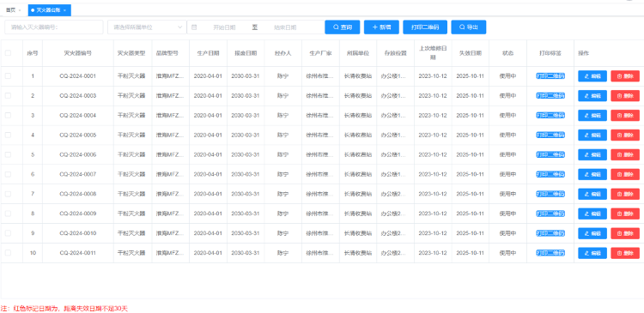Close the 首页 tab using its x icon
The height and width of the screenshot is (313, 644).
[20, 9]
